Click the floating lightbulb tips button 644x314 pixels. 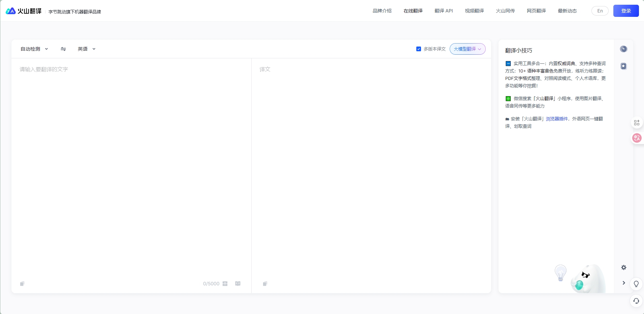[x=636, y=284]
